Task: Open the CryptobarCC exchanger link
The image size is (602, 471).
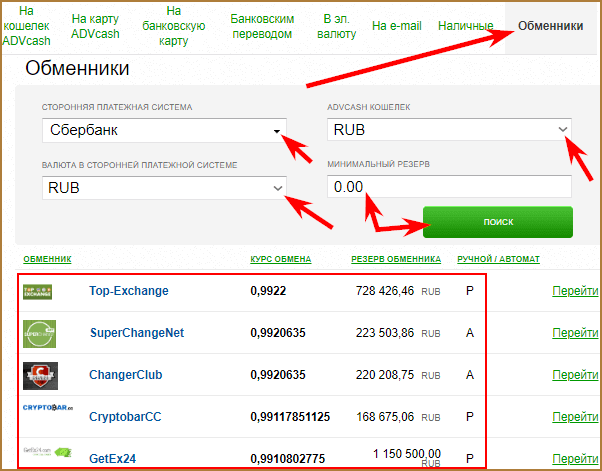Action: coord(125,417)
